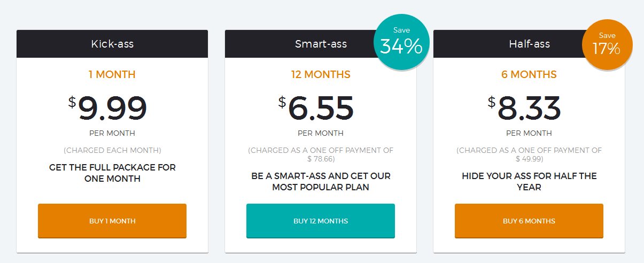644x263 pixels.
Task: Click the BUY 1 MONTH button
Action: [x=112, y=221]
